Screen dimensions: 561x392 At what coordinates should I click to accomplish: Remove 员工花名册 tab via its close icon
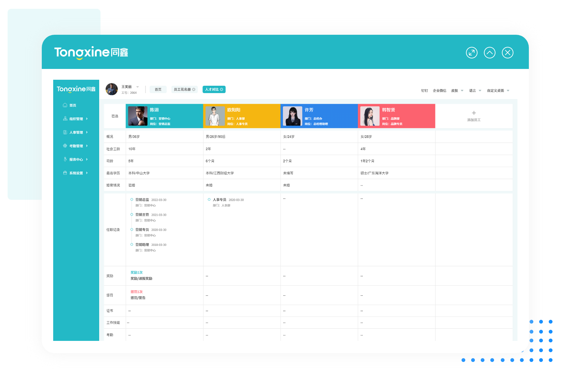(x=193, y=89)
